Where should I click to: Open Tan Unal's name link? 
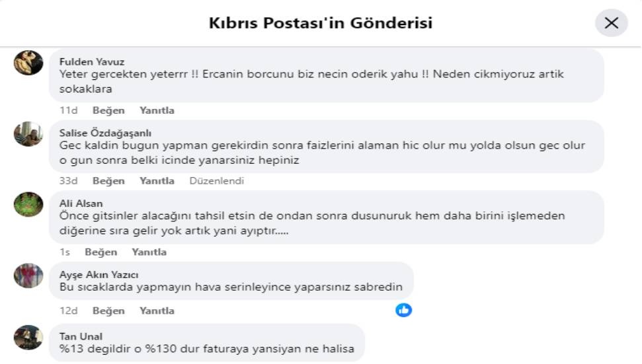[81, 336]
